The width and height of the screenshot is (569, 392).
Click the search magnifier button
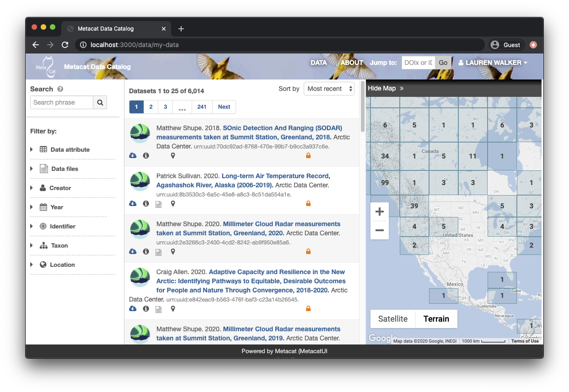100,102
